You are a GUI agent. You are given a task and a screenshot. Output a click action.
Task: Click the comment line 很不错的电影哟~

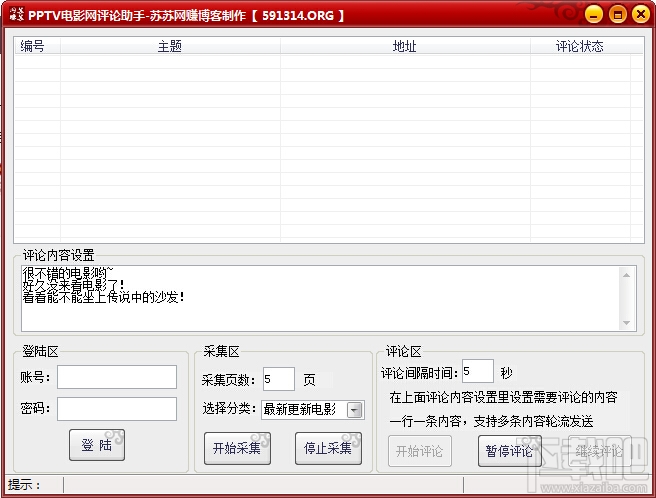click(x=68, y=273)
